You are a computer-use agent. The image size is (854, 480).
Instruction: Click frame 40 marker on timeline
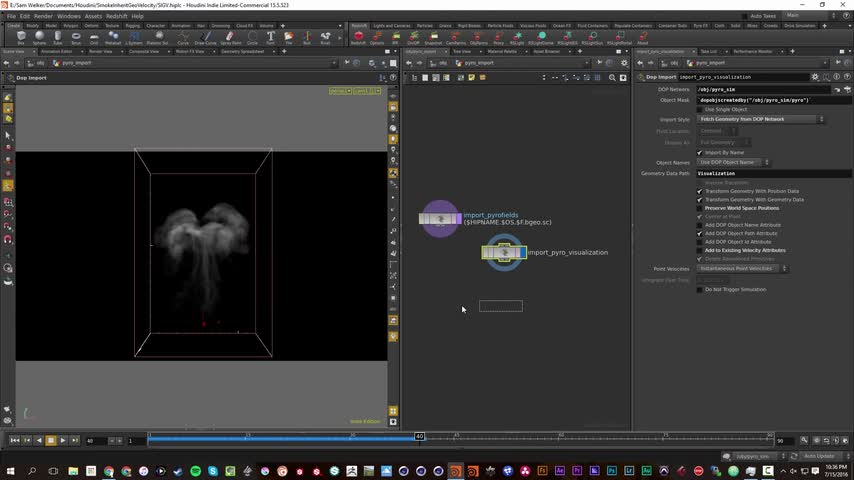pos(419,437)
